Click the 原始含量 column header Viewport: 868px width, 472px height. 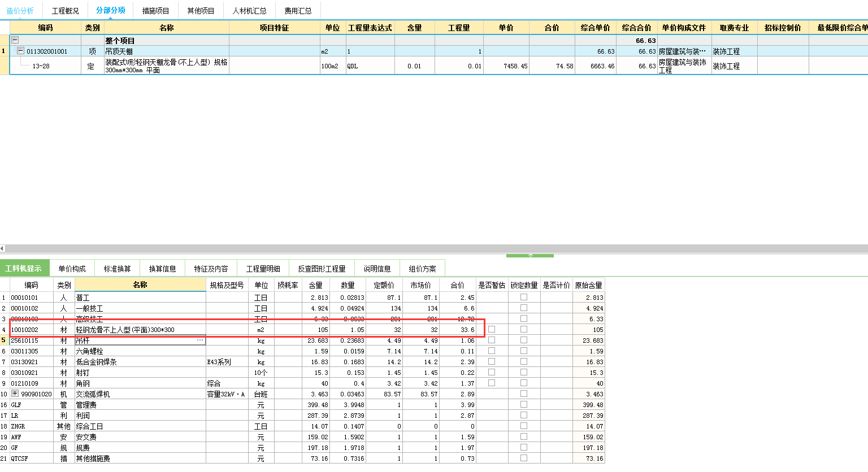[589, 285]
